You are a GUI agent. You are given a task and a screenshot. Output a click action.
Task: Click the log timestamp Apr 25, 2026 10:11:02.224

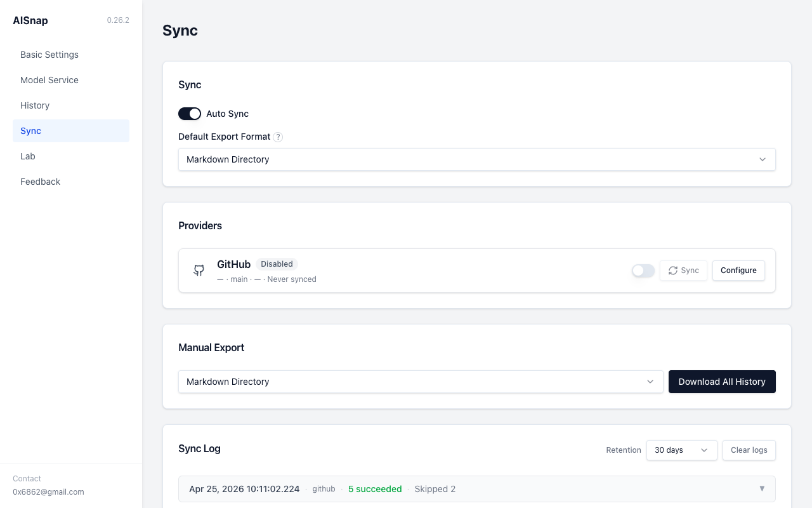coord(244,489)
